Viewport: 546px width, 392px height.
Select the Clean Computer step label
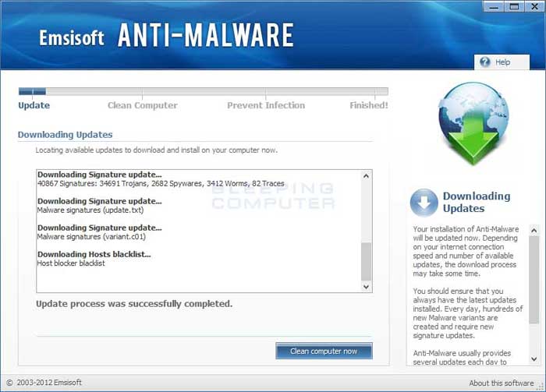tap(143, 105)
